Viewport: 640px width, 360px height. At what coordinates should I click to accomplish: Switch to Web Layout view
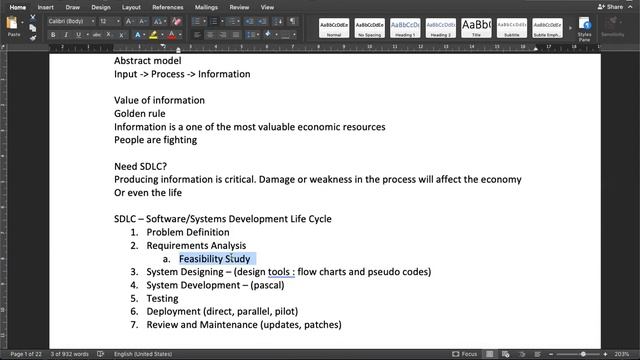coord(506,354)
